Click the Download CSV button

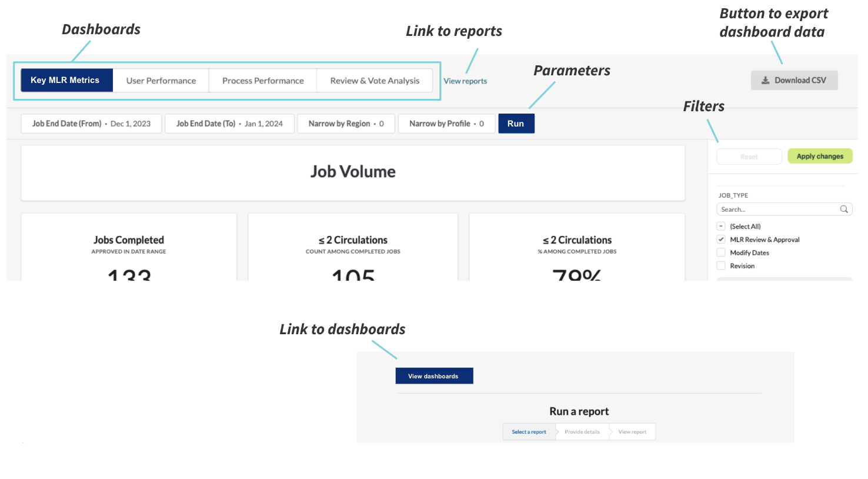794,81
